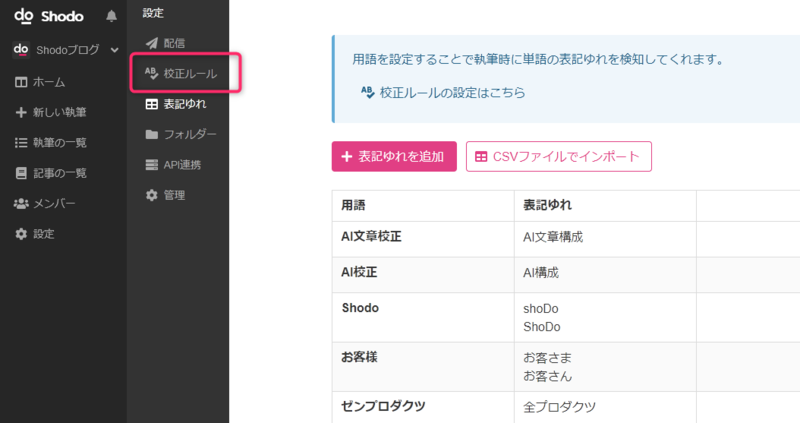The image size is (800, 423).
Task: Select Shodo term cell in table
Action: tap(423, 317)
